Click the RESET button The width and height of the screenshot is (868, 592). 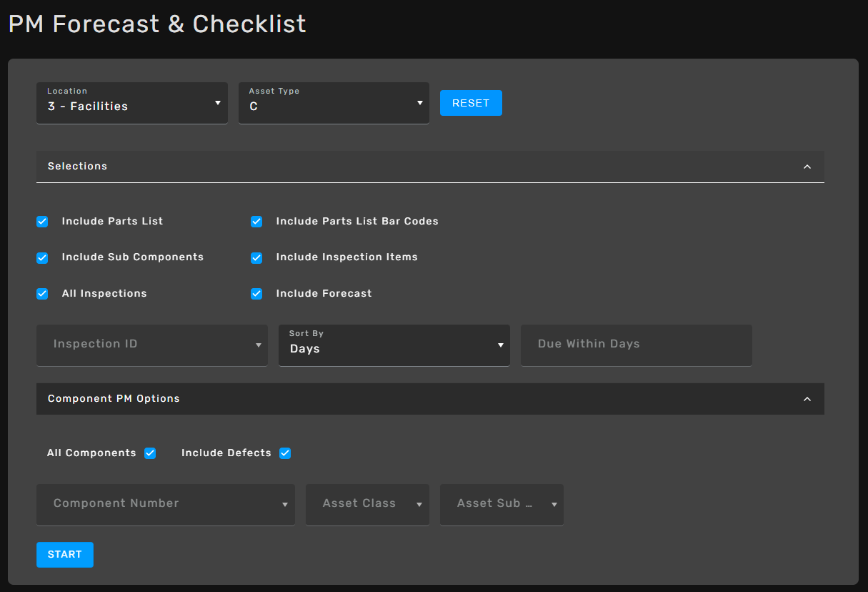pos(471,103)
